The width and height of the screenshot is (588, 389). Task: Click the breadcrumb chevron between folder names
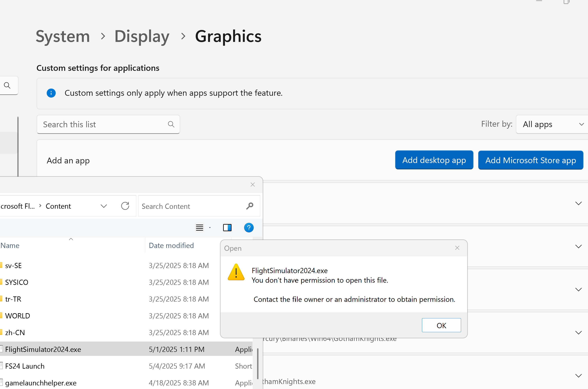[x=40, y=206]
